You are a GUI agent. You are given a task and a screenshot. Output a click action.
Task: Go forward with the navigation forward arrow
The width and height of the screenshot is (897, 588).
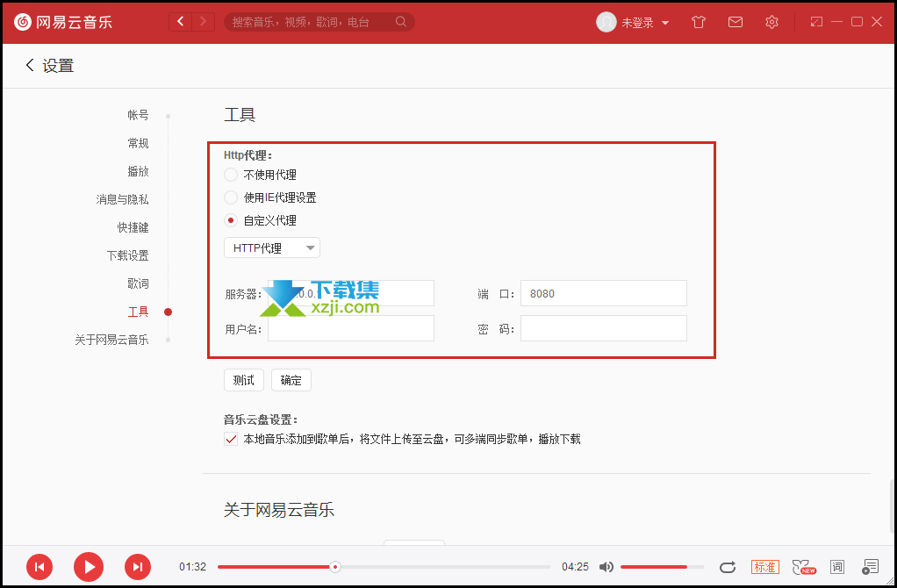coord(203,22)
